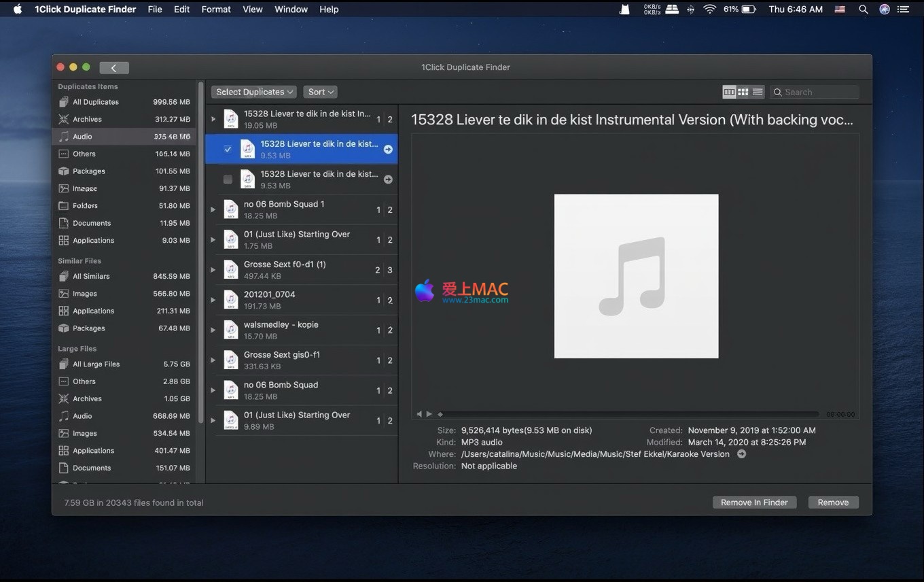Open Spotlight search in the menu bar
Viewport: 924px width, 582px height.
(864, 10)
